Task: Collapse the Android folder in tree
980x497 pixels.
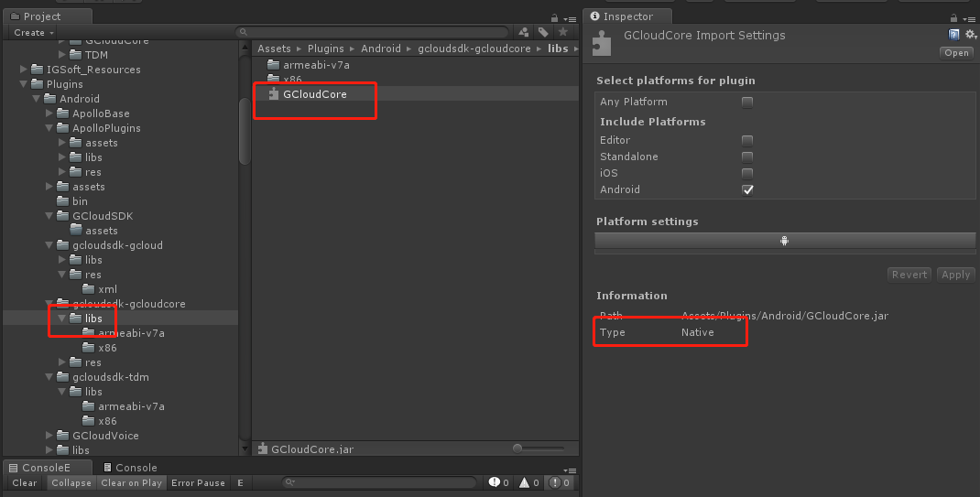Action: tap(37, 99)
